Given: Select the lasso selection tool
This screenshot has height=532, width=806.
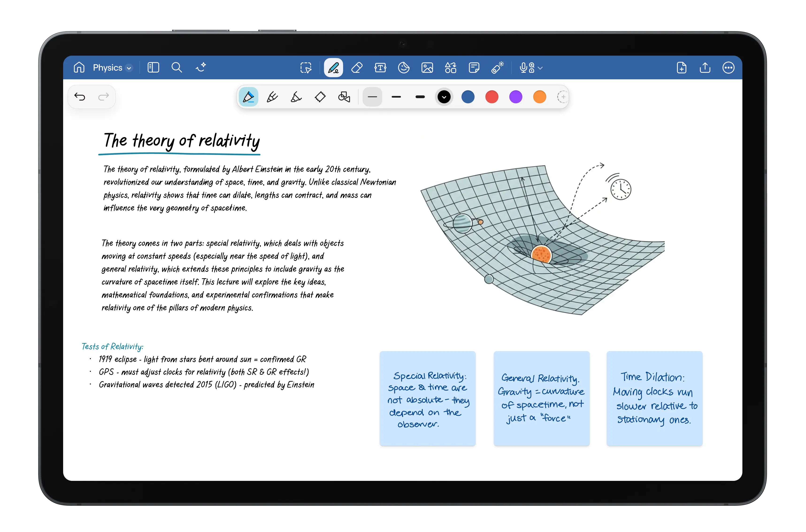Looking at the screenshot, I should click(x=305, y=68).
